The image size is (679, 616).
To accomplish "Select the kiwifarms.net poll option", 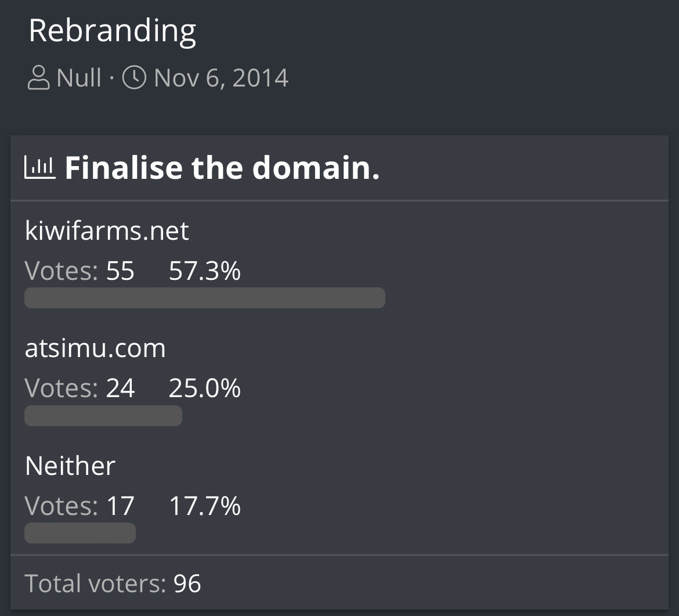I will tap(107, 230).
